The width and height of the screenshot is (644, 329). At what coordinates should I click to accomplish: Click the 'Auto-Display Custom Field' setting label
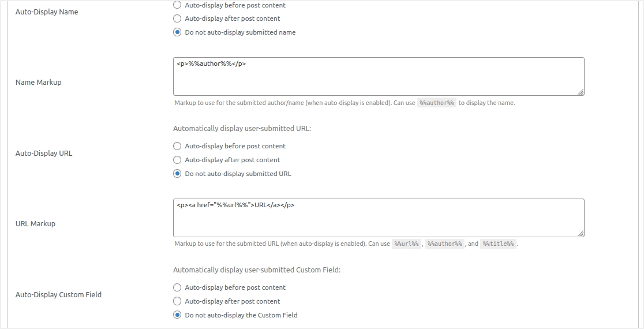pyautogui.click(x=58, y=295)
